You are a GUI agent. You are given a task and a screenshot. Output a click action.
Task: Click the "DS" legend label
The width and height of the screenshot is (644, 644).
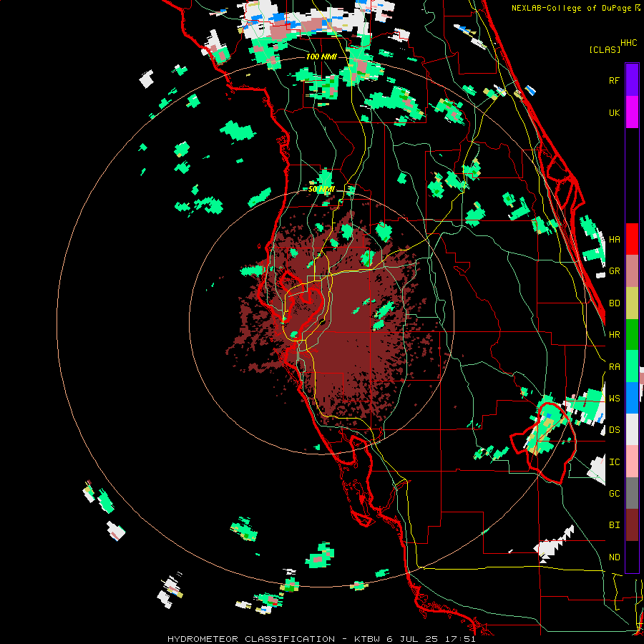(x=614, y=430)
